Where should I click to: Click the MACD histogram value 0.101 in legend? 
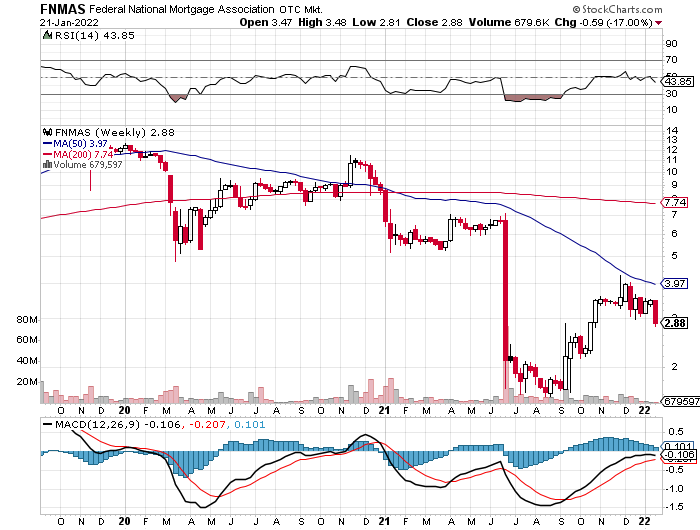(249, 424)
